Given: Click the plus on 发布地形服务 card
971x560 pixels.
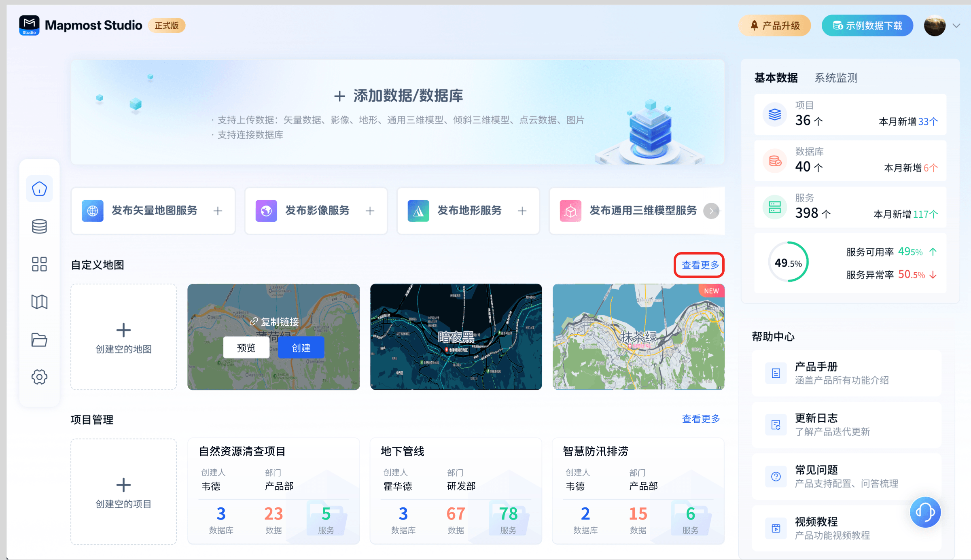Looking at the screenshot, I should [x=522, y=211].
